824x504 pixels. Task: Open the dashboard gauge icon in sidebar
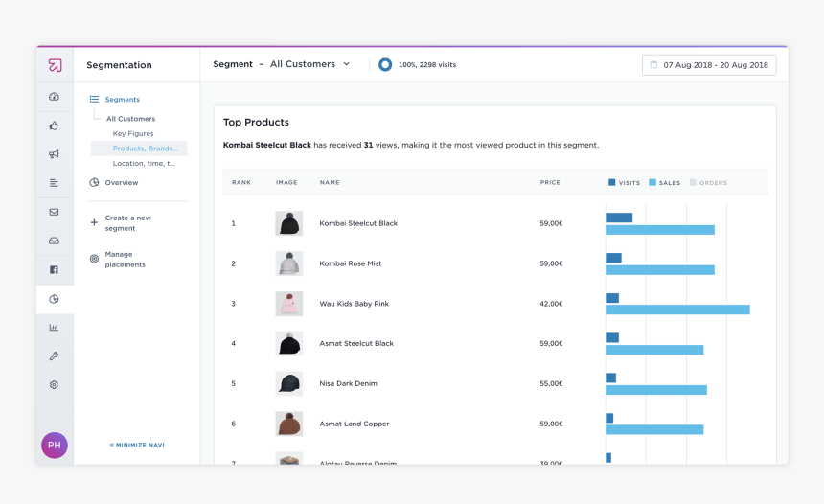tap(55, 97)
